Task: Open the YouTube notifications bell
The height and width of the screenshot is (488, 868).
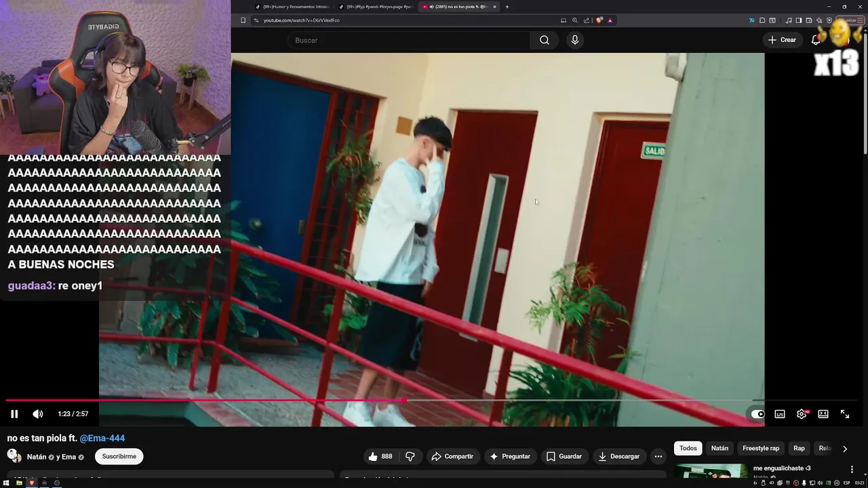Action: click(816, 40)
